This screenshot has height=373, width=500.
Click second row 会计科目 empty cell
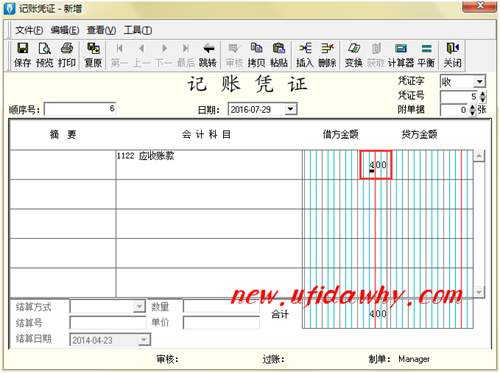coord(209,194)
